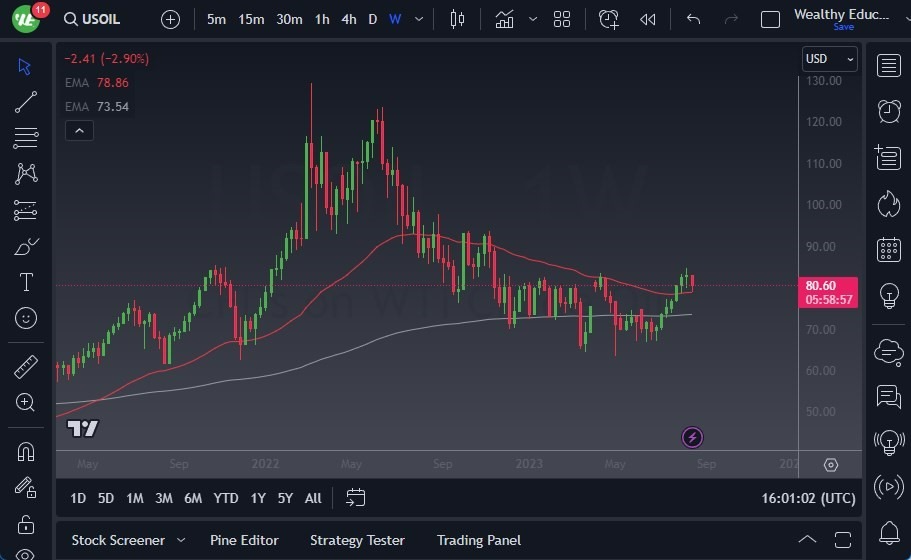Open the chart layout square button
911x560 pixels.
770,20
